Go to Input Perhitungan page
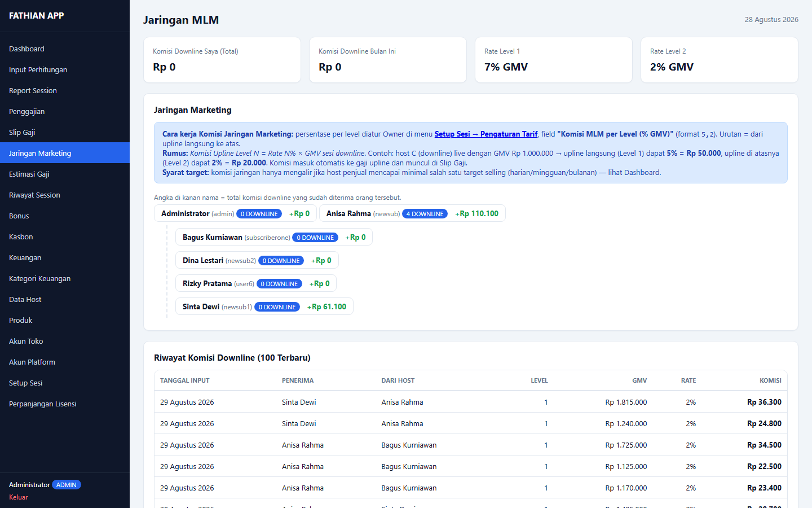812x508 pixels. pyautogui.click(x=65, y=70)
